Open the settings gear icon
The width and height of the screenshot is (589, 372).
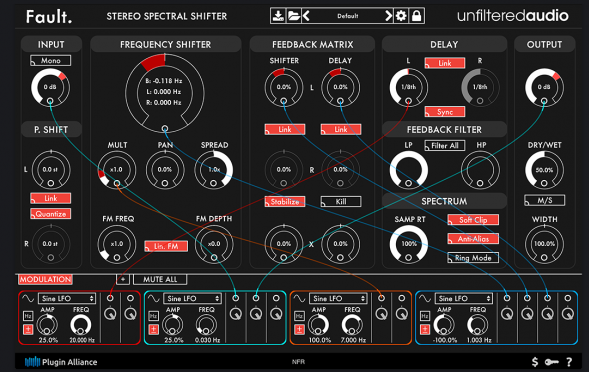(401, 16)
